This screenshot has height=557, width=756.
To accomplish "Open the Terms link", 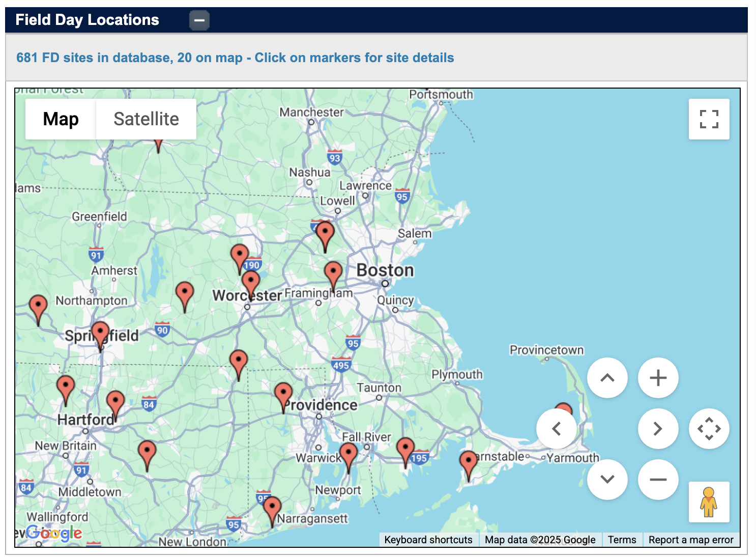I will pos(622,540).
